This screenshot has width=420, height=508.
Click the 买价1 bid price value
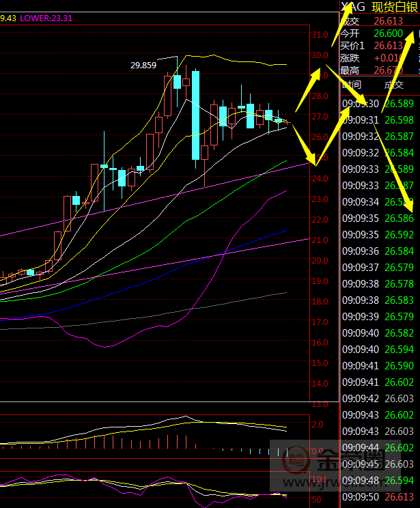coord(388,46)
